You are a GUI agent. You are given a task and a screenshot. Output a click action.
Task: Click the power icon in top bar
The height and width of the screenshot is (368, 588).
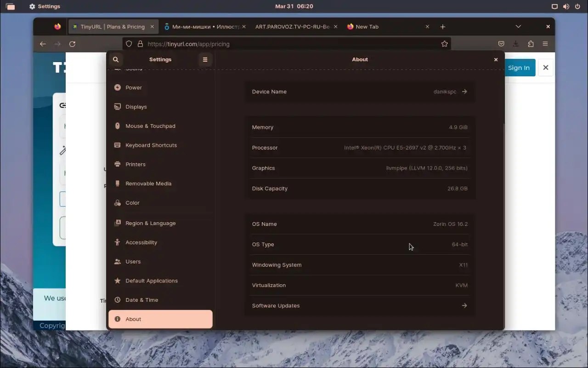[577, 6]
